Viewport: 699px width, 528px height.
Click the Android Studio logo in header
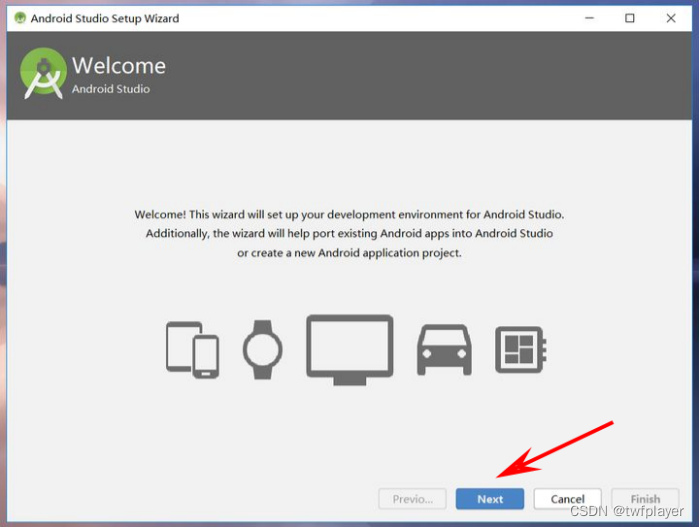coord(43,73)
